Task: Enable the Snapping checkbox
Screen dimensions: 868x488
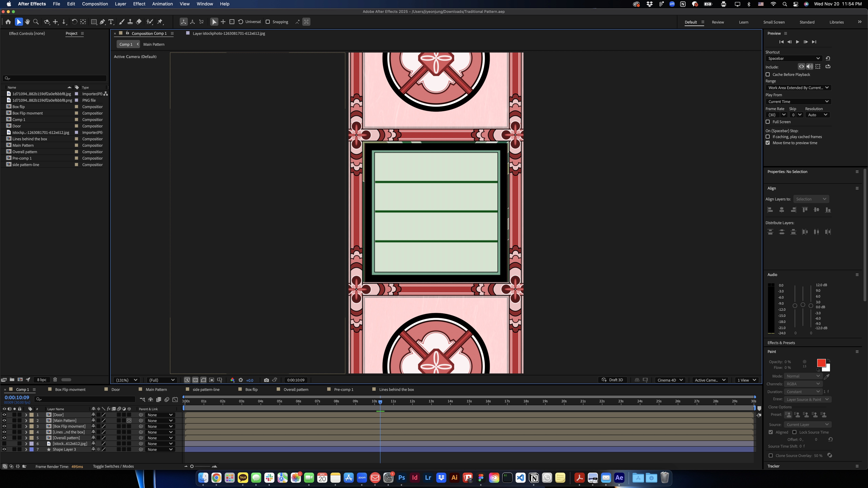Action: click(x=268, y=22)
